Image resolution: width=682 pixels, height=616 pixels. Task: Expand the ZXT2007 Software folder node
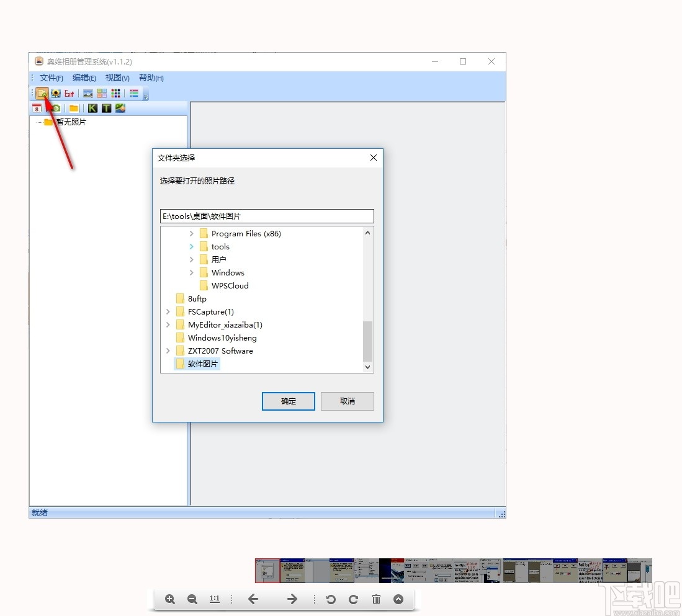point(168,351)
